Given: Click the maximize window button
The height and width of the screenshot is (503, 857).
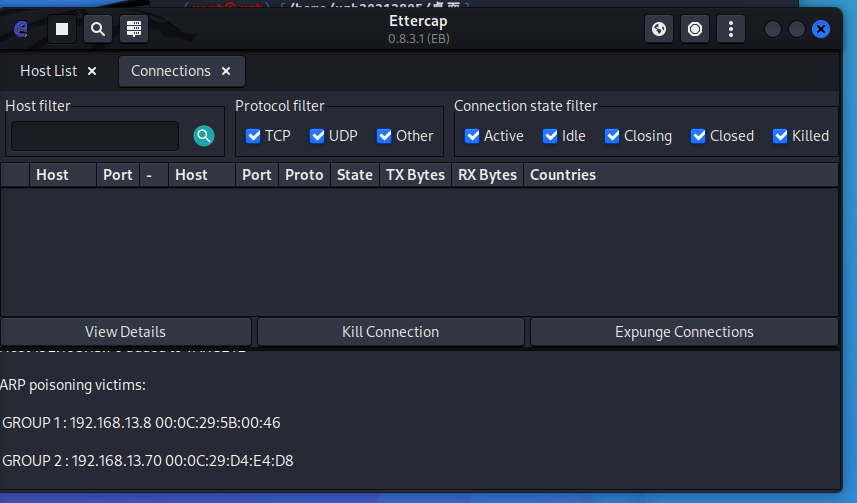Looking at the screenshot, I should coord(797,29).
